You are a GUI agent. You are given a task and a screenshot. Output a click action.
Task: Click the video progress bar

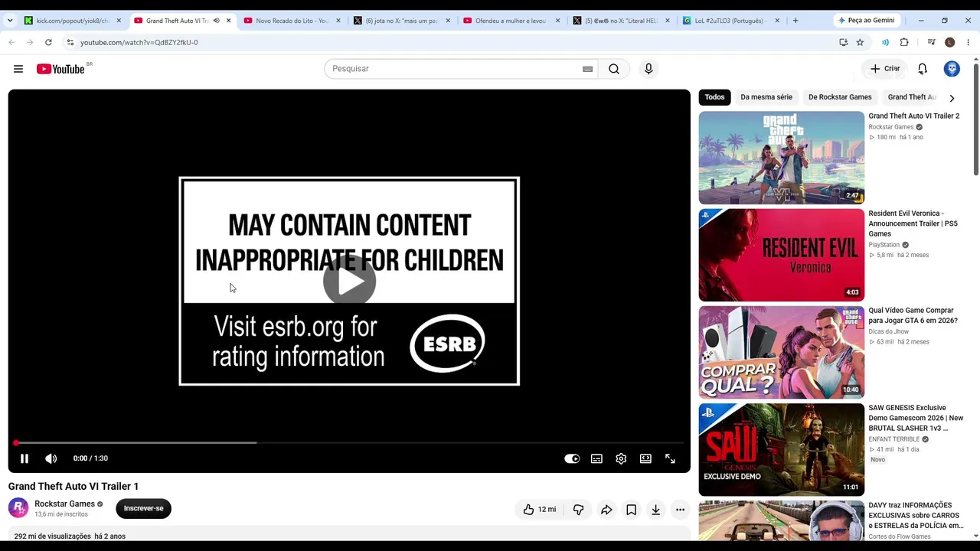[x=349, y=443]
